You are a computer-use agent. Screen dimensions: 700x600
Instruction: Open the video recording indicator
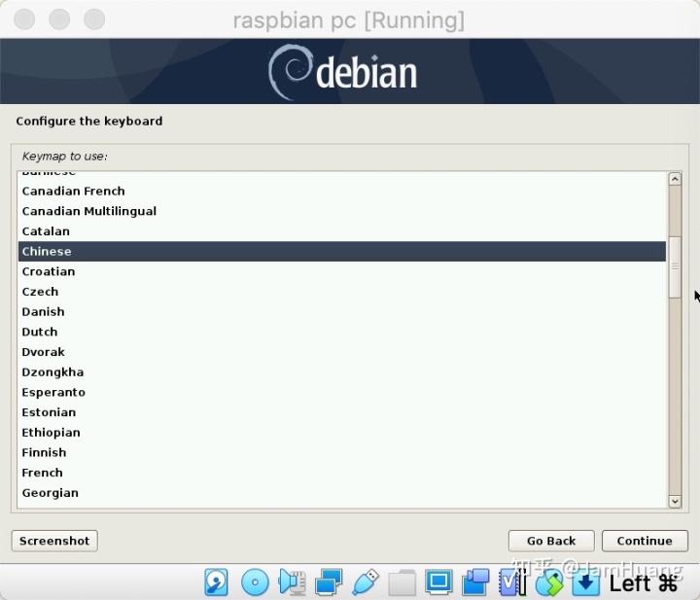pos(475,582)
